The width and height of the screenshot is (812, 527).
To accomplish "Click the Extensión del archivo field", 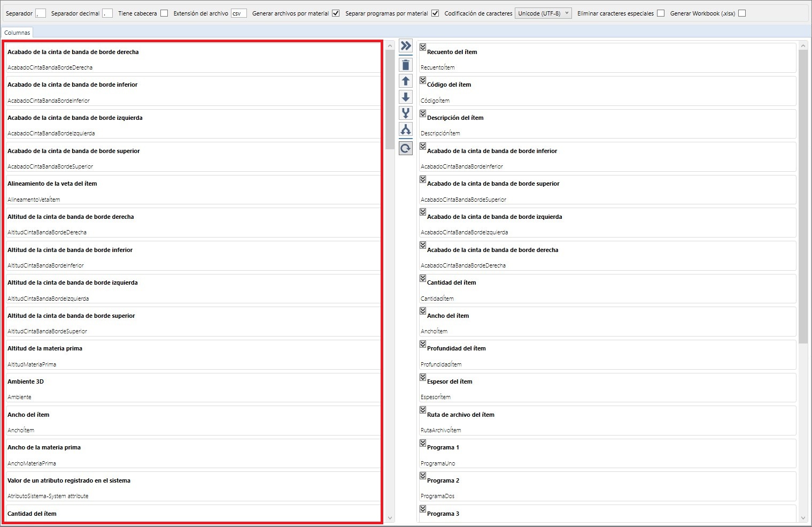I will pos(238,13).
